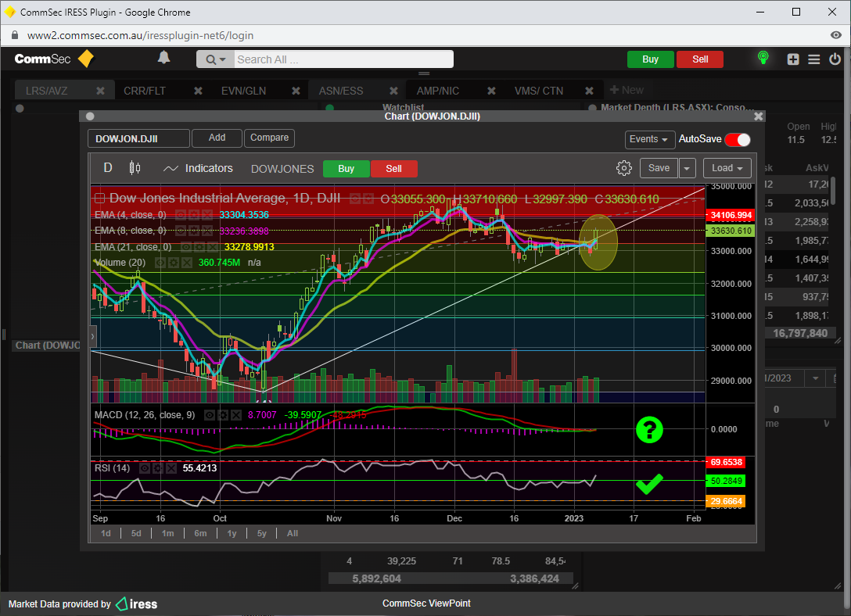Open the Indicators menu
Screen dimensions: 851x616
pyautogui.click(x=198, y=168)
